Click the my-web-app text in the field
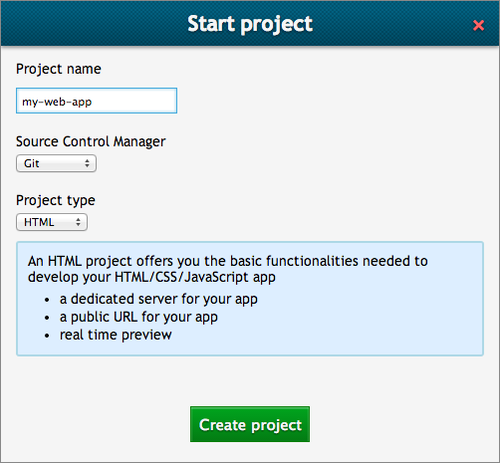This screenshot has width=500, height=463. [57, 102]
